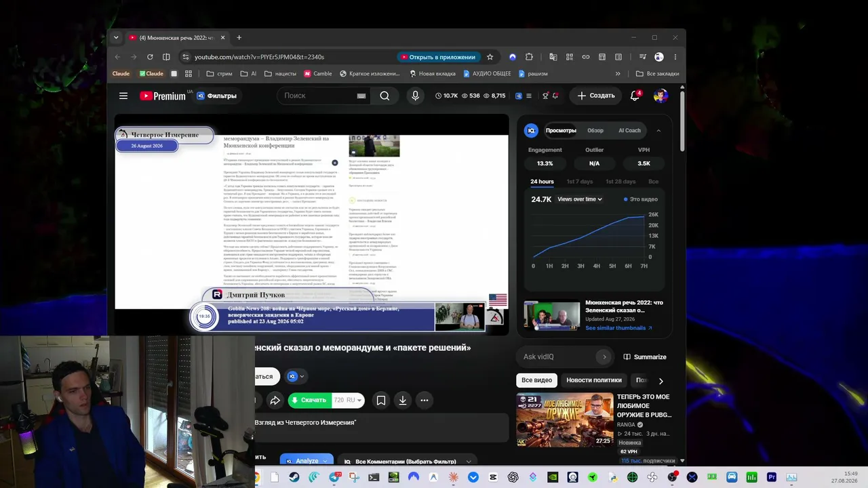Viewport: 868px width, 488px height.
Task: Collapse the vidIQ panel with the chevron
Action: tap(658, 130)
